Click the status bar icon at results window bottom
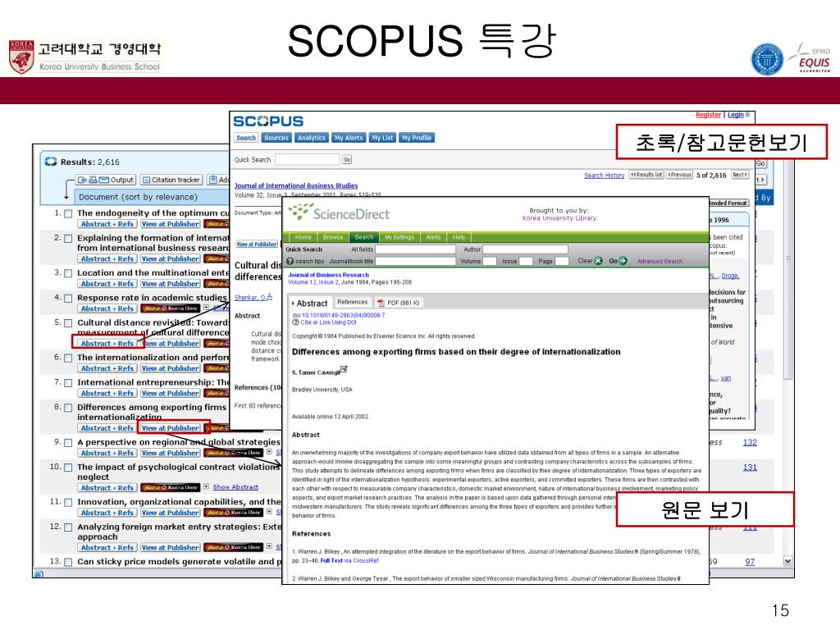 pyautogui.click(x=39, y=573)
